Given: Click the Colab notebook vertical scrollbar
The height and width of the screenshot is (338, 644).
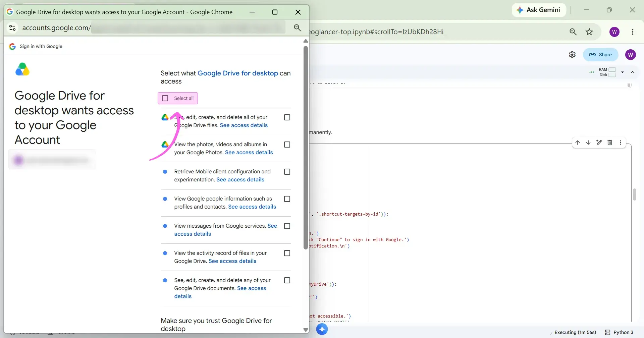Looking at the screenshot, I should (635, 194).
